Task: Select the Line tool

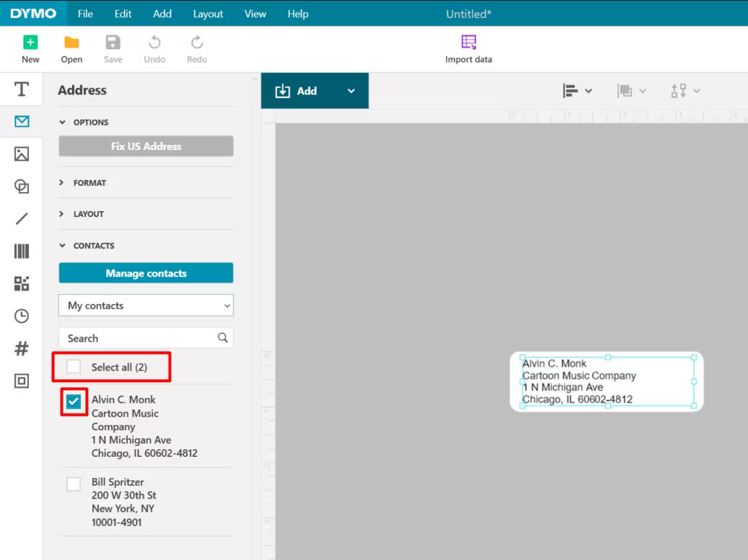Action: point(21,218)
